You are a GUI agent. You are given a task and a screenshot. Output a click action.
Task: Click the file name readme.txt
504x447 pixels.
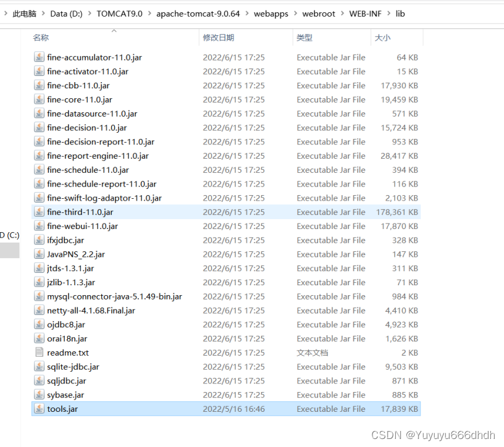click(x=68, y=353)
